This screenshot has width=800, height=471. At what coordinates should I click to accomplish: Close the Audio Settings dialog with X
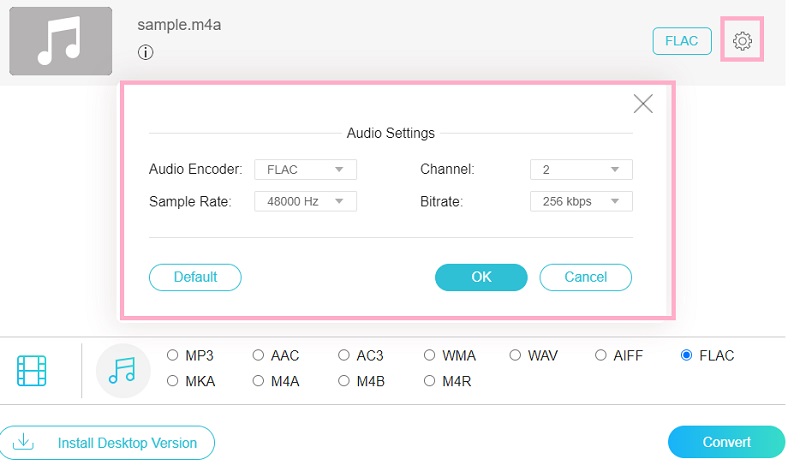[643, 104]
